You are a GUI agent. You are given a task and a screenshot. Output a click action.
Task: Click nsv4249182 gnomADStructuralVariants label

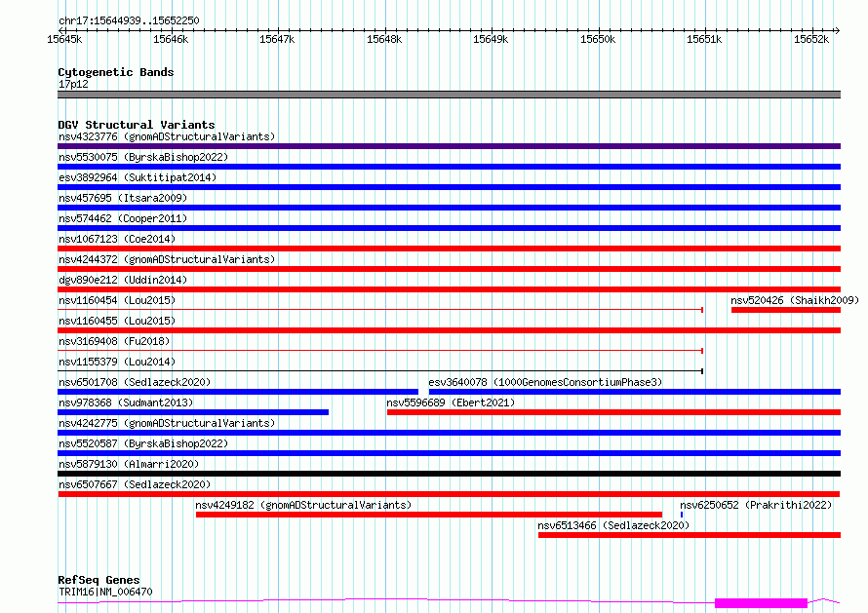[303, 505]
